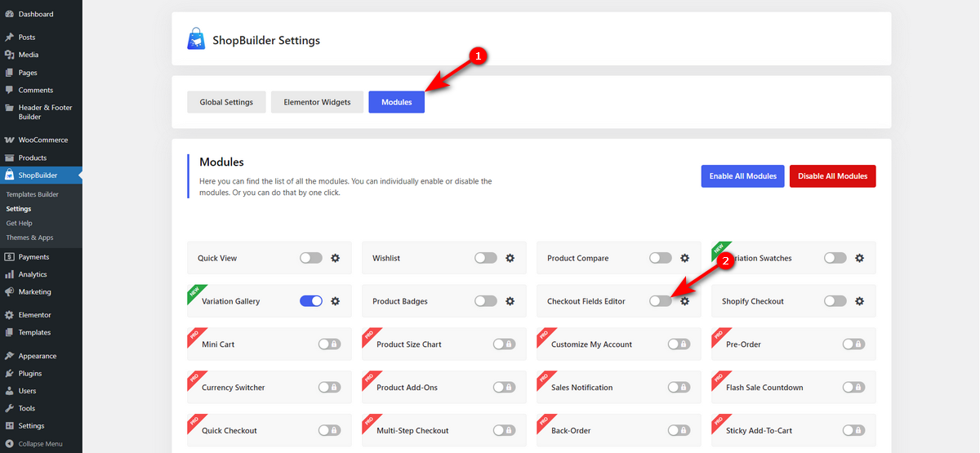Open settings gear for Variation Gallery module
Image resolution: width=980 pixels, height=453 pixels.
335,301
